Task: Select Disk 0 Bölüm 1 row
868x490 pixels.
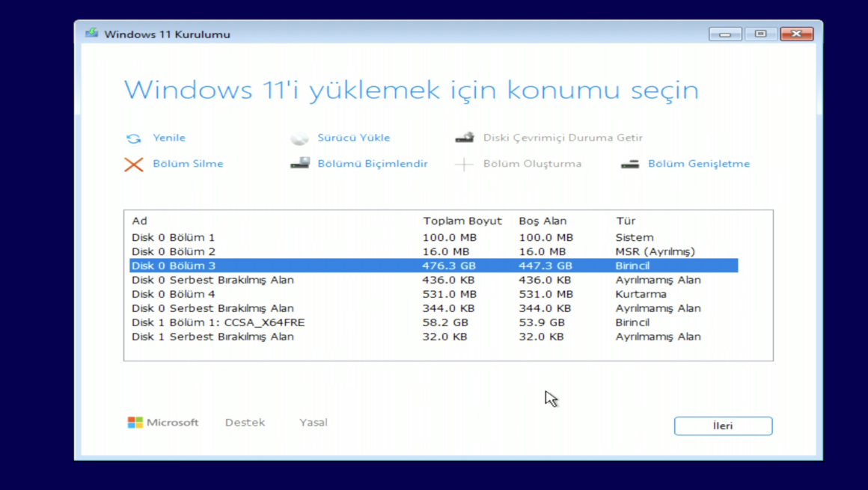Action: pyautogui.click(x=433, y=238)
